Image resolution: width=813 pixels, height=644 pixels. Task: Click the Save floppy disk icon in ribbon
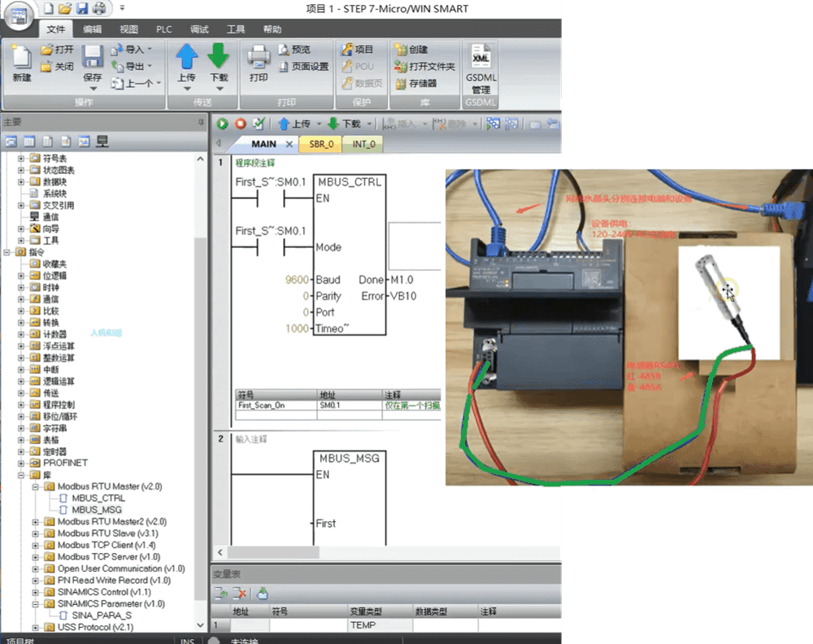click(93, 58)
